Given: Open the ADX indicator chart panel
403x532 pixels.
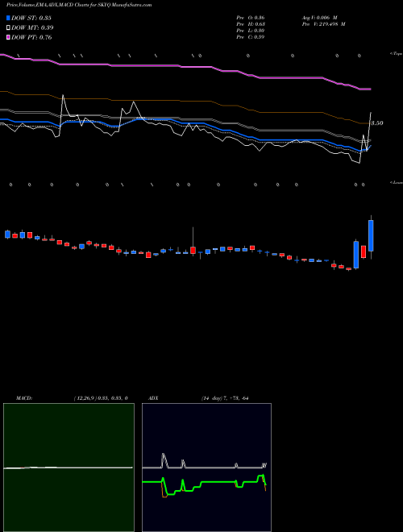Looking at the screenshot, I should click(206, 468).
